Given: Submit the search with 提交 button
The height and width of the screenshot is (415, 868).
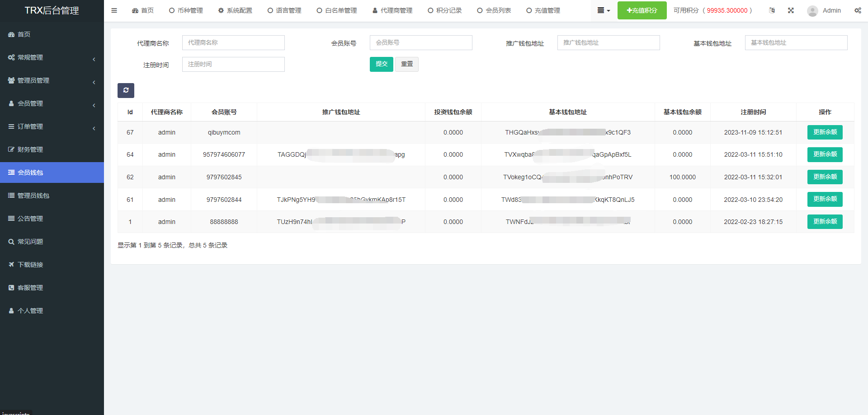Looking at the screenshot, I should coord(382,64).
